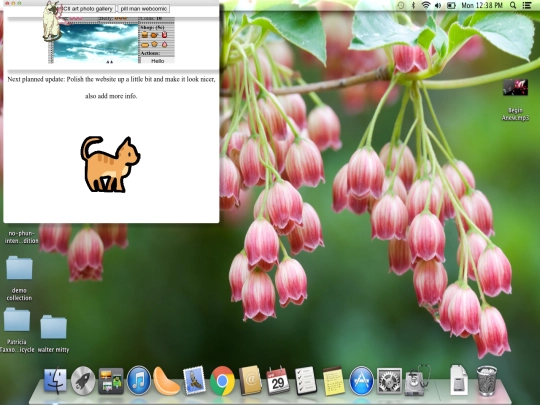Select Begin Anew.mp3 file on desktop
The image size is (540, 405).
[515, 100]
